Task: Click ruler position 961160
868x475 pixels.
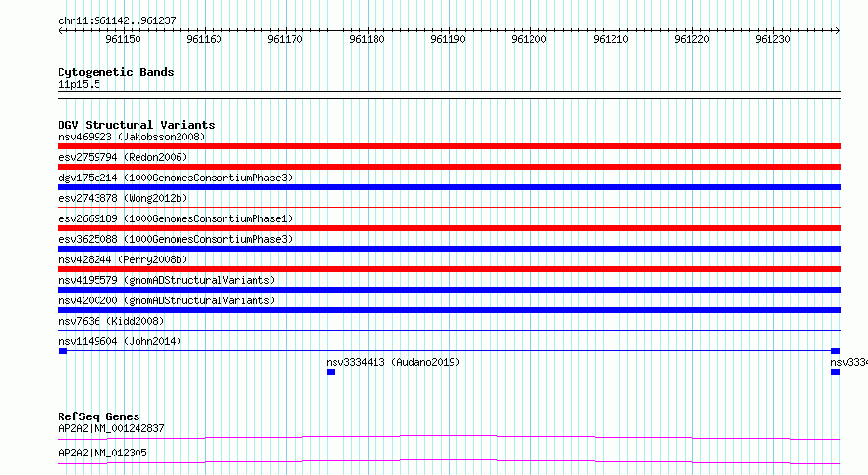Action: pos(204,39)
